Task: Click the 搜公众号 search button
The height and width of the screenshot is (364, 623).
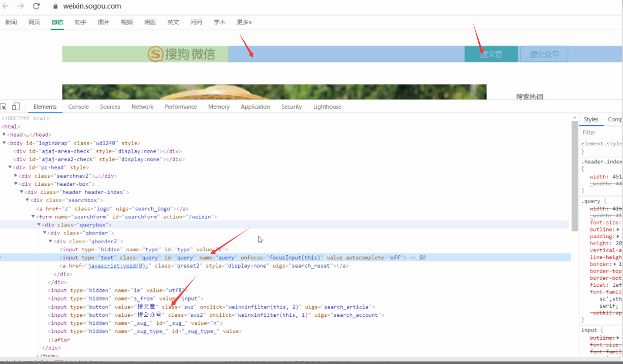Action: tap(544, 54)
